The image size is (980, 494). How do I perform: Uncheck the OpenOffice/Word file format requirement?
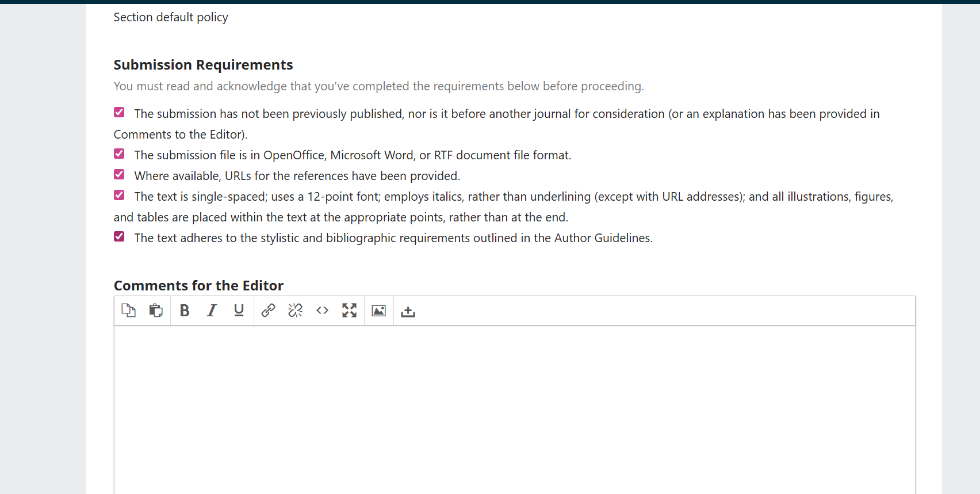pyautogui.click(x=119, y=154)
